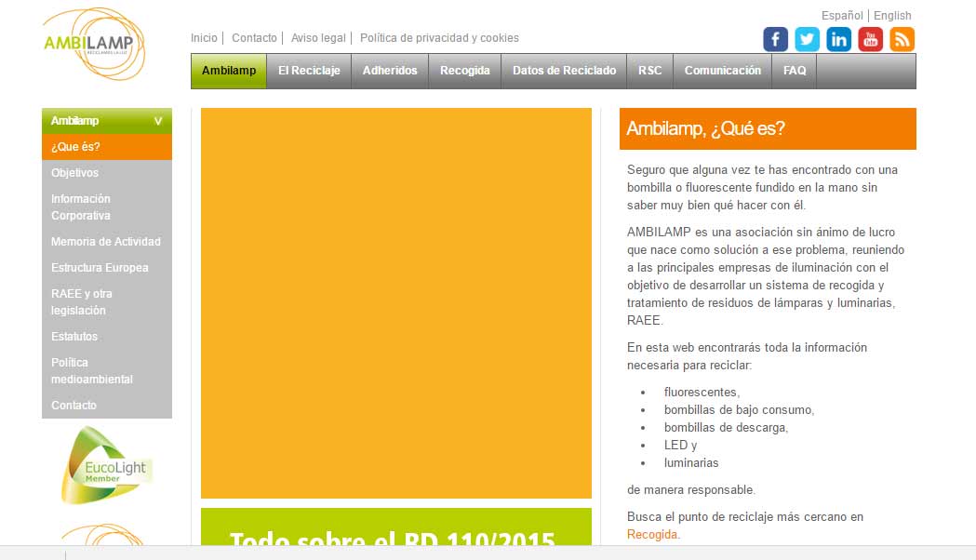Open the Ambilamp Facebook page icon
The image size is (976, 560).
[775, 39]
